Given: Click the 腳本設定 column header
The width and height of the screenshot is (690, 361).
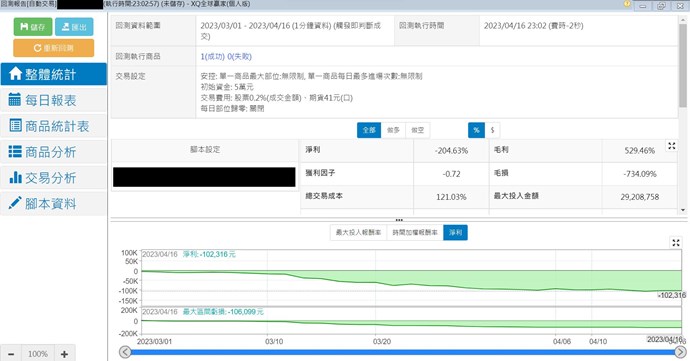Looking at the screenshot, I should [x=205, y=150].
